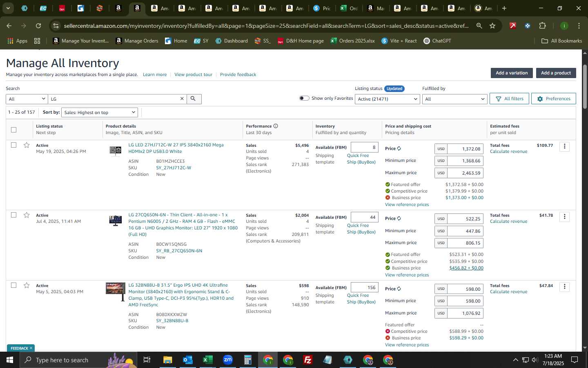The width and height of the screenshot is (588, 368).
Task: Open Manage Orders bookmark
Action: tap(137, 41)
